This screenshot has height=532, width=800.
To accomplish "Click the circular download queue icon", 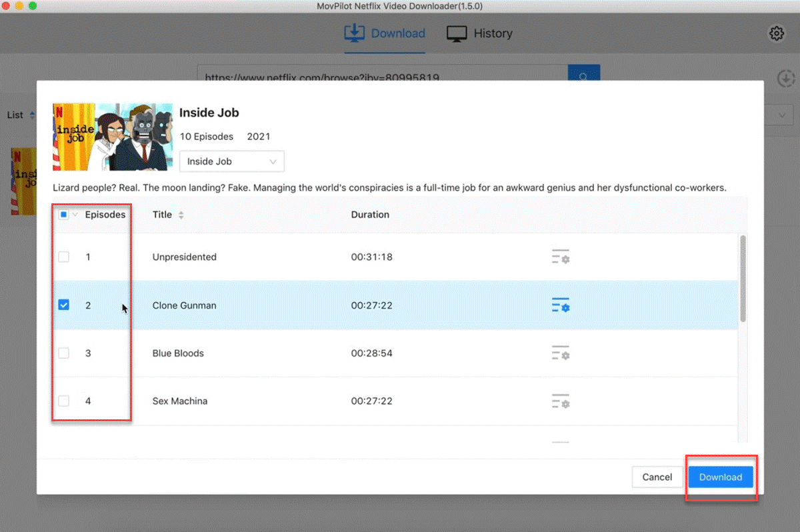I will click(786, 79).
